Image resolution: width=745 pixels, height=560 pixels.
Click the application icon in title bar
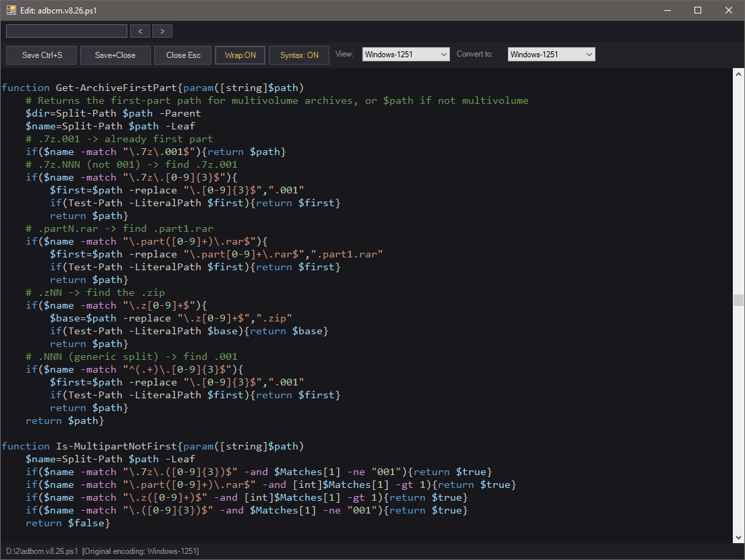(x=11, y=10)
